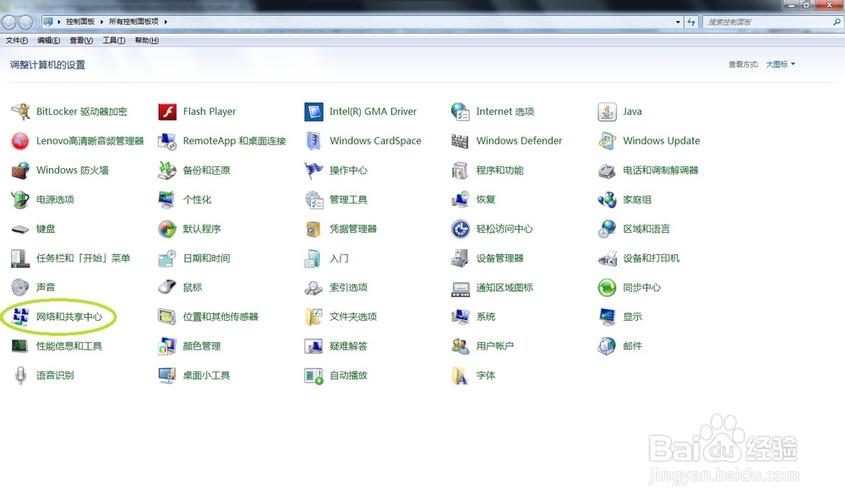Expand arrow after 控制面板 breadcrumb

pyautogui.click(x=101, y=22)
